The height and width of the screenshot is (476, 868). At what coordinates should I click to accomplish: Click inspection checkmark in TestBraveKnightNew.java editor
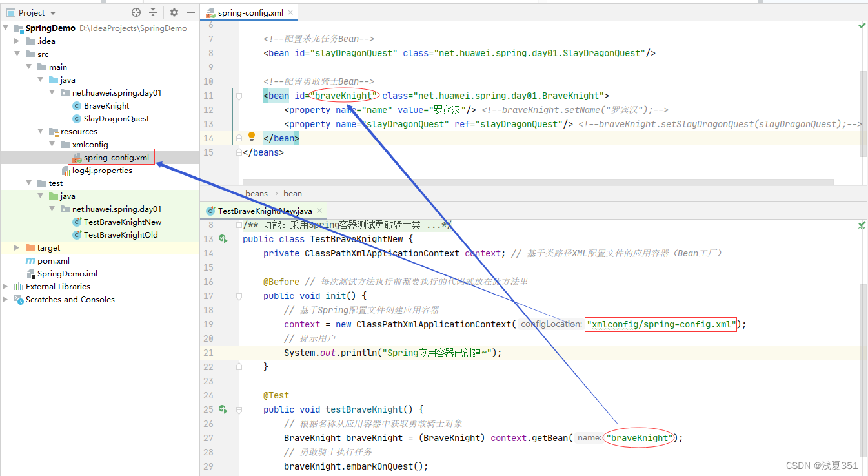[862, 225]
